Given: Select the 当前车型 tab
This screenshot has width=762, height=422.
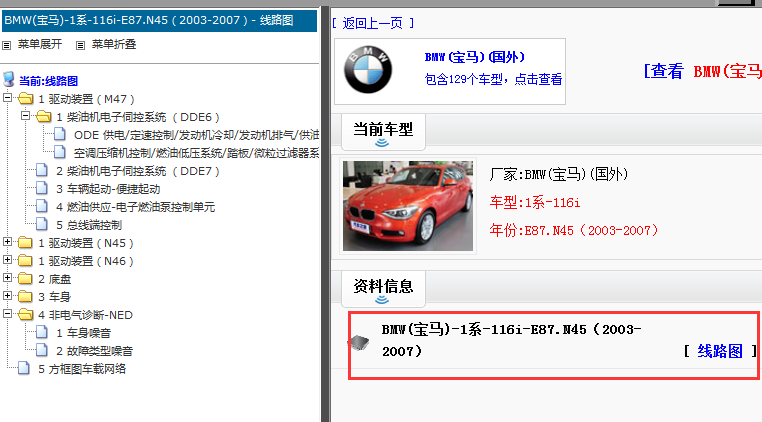Looking at the screenshot, I should tap(383, 132).
